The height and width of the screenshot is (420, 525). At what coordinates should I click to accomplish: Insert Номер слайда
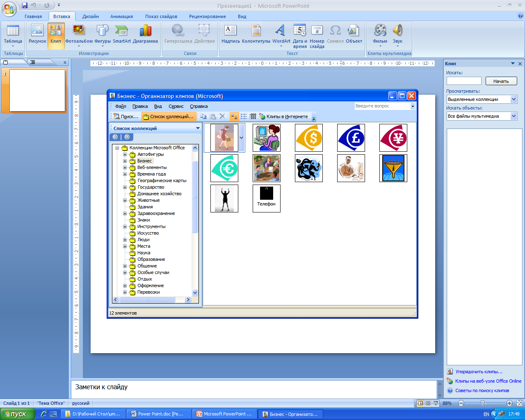point(317,36)
